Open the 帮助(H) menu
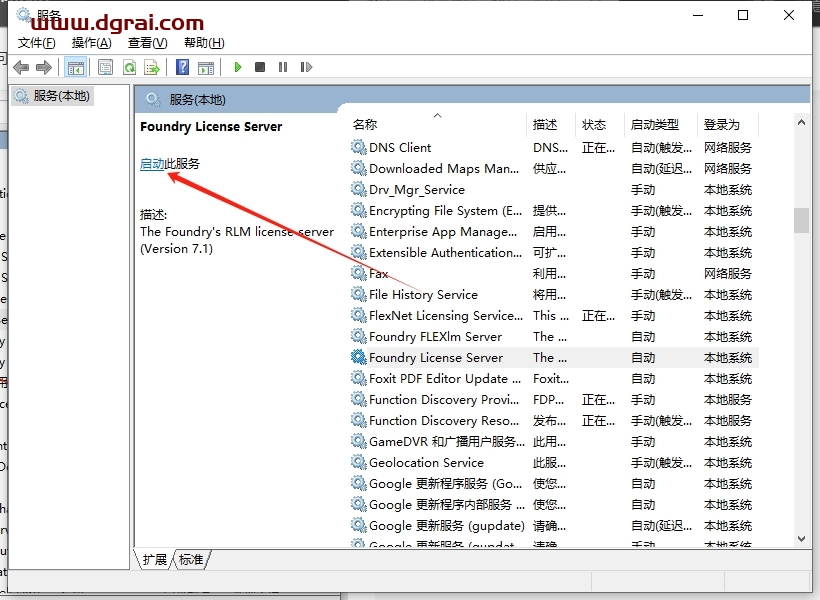This screenshot has height=600, width=820. [204, 43]
